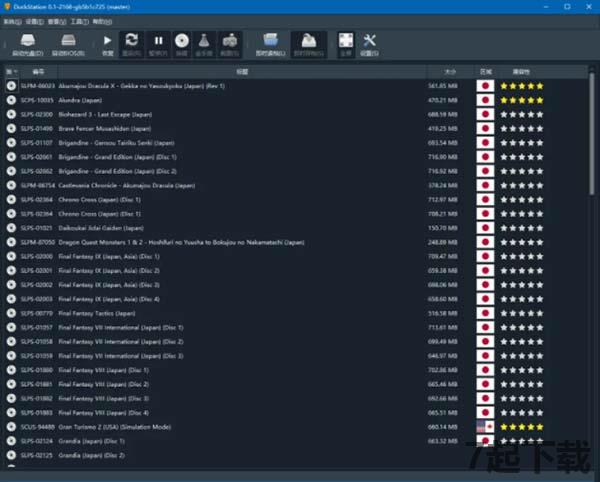
Task: Sort by the region column header
Action: tap(486, 72)
